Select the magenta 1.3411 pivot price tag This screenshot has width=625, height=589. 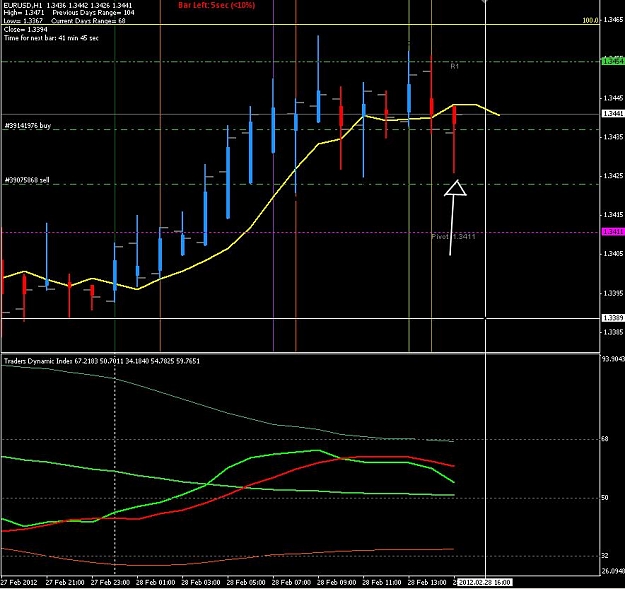click(613, 232)
